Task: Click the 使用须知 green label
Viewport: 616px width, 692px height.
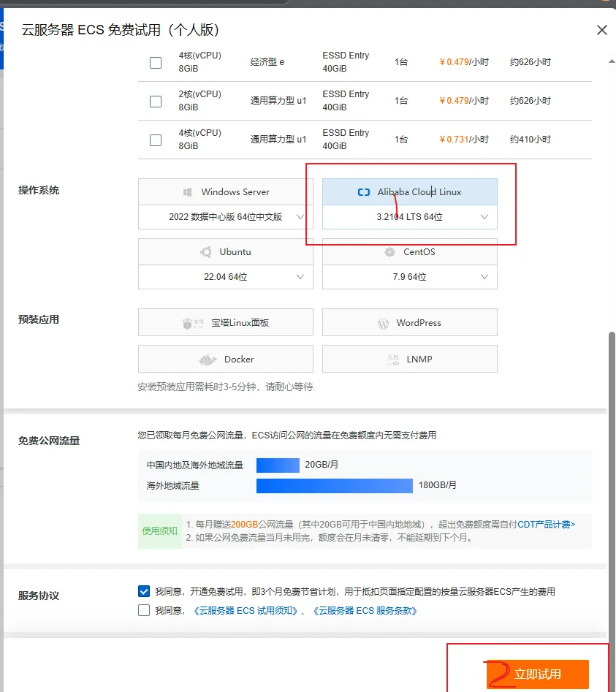Action: [x=160, y=531]
